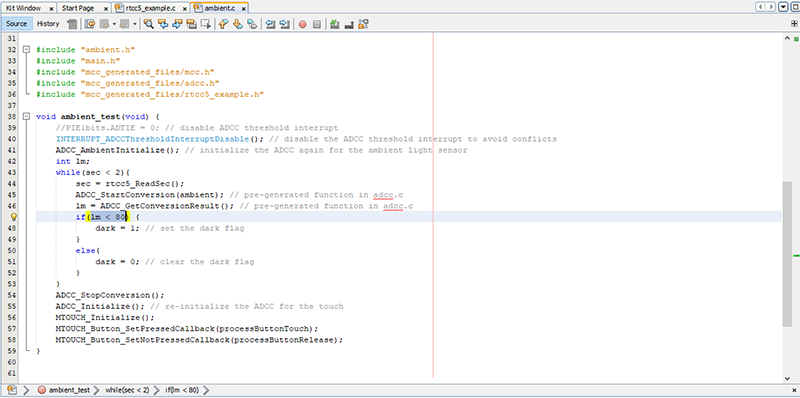Stop Macro Recording square icon
Viewport: 800px width, 398px height.
click(317, 24)
